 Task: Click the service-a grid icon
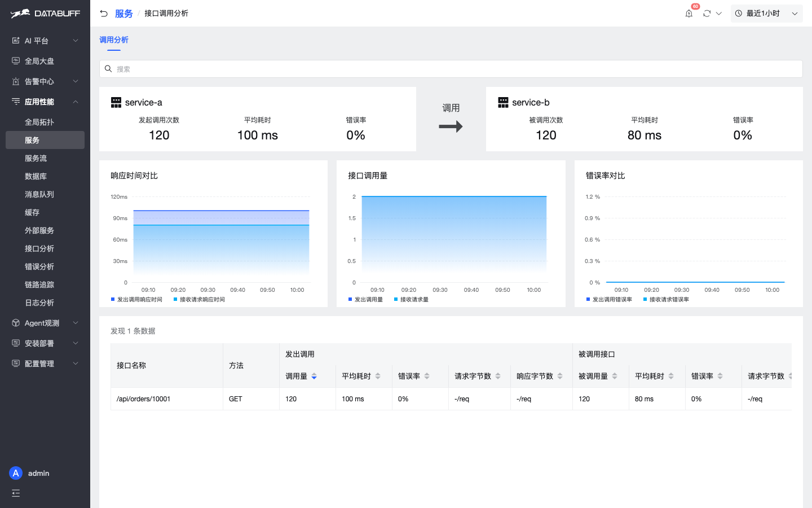[x=116, y=102]
